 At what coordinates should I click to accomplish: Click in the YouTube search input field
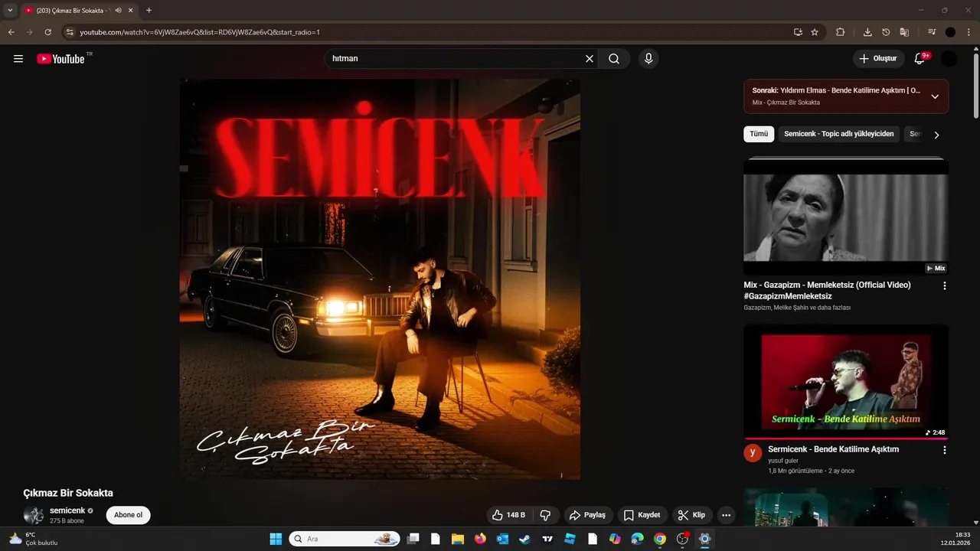click(456, 59)
